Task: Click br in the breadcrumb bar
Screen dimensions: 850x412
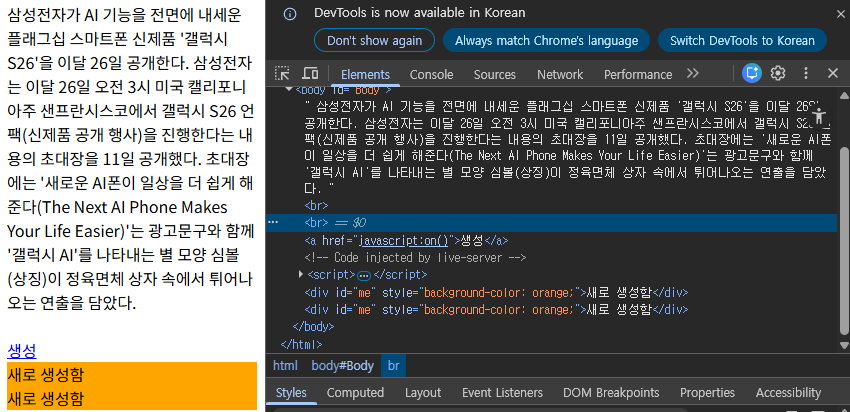Action: coord(394,365)
